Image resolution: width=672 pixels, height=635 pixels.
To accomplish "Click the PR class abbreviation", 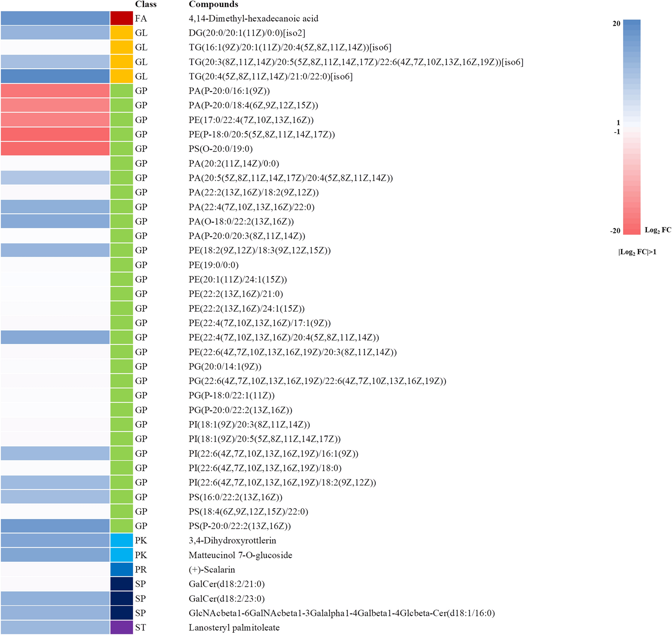I will pos(140,570).
